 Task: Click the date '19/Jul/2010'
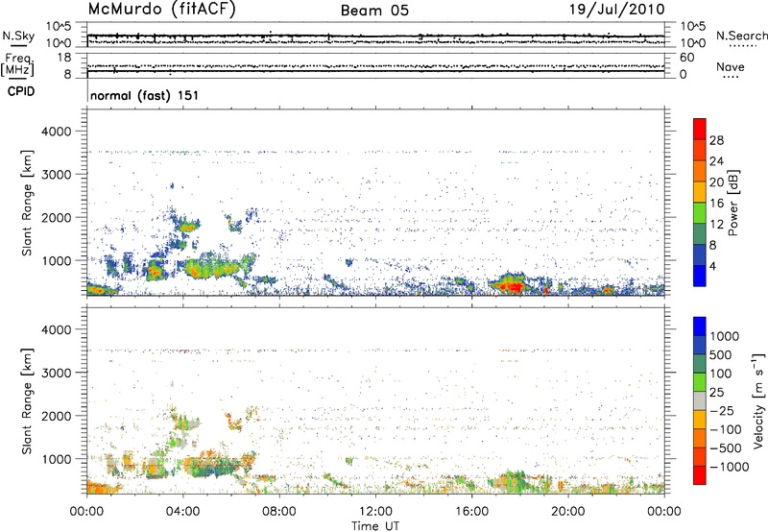pyautogui.click(x=616, y=10)
